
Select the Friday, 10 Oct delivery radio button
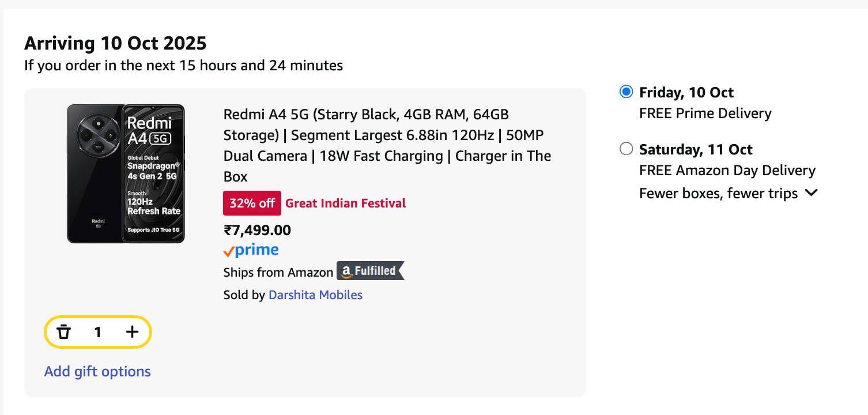626,92
